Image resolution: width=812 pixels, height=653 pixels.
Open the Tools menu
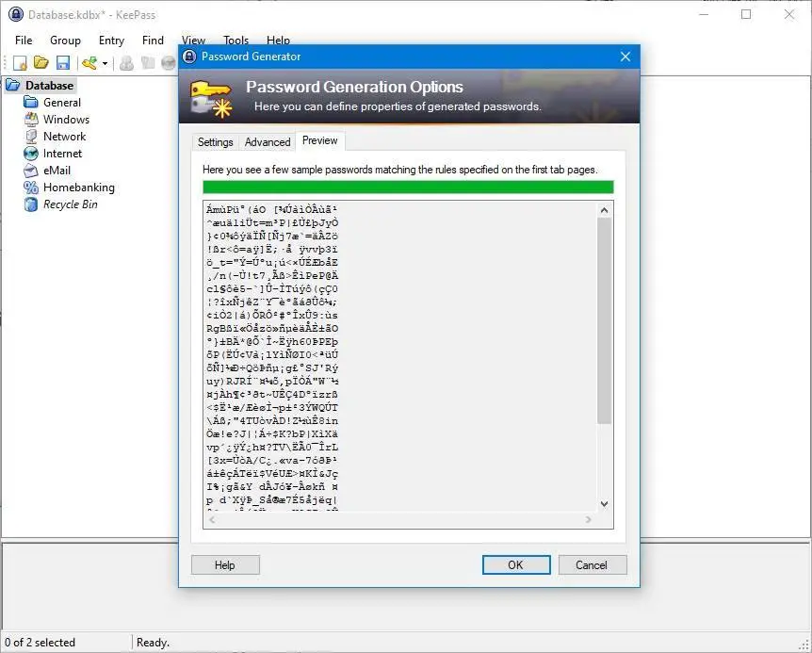coord(235,41)
